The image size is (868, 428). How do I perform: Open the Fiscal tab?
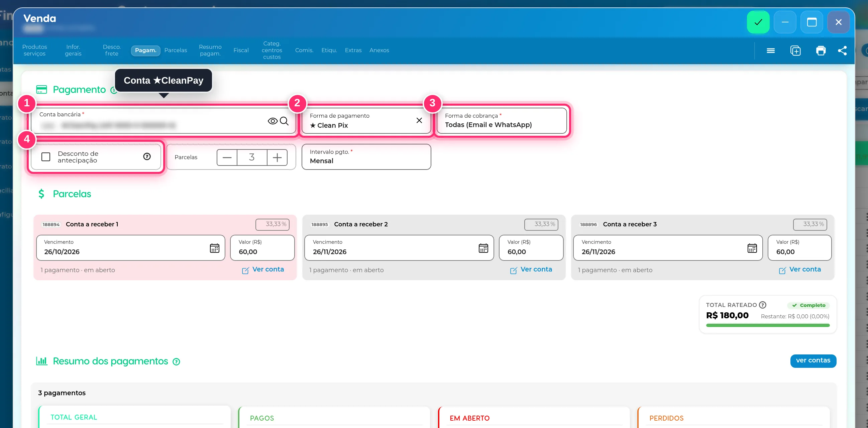click(x=241, y=50)
